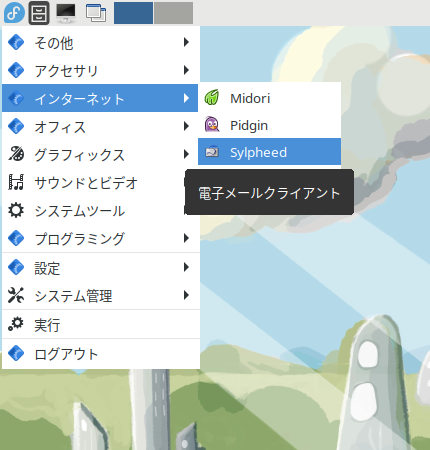This screenshot has width=430, height=450.
Task: Expand the 設定 submenu arrow
Action: tap(186, 267)
